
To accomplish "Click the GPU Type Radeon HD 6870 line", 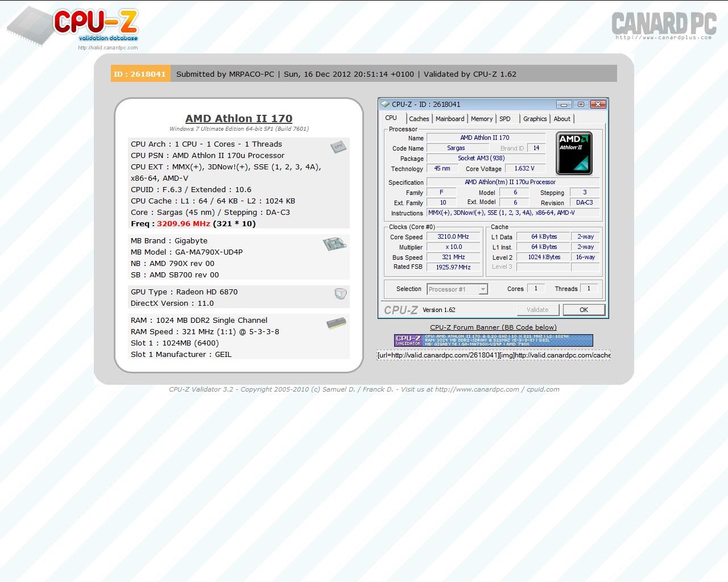I will pyautogui.click(x=184, y=292).
